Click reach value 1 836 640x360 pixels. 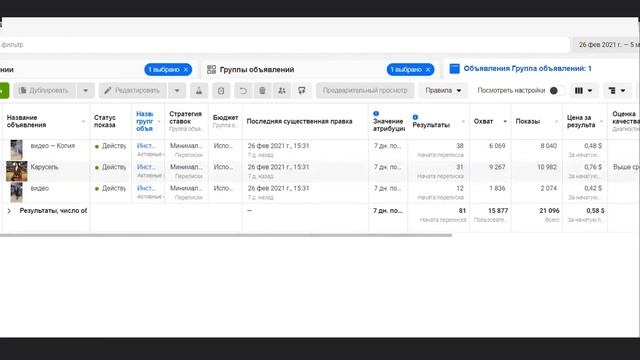tap(497, 188)
